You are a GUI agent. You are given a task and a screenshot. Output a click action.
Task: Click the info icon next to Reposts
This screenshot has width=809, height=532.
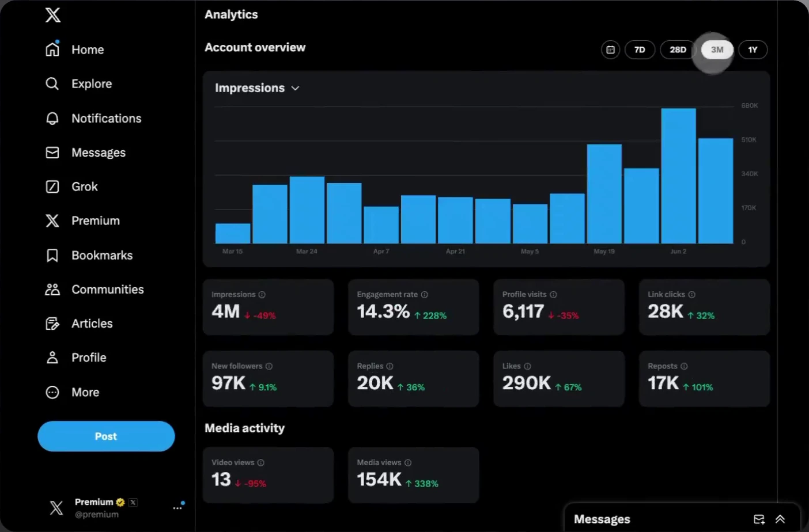point(684,366)
